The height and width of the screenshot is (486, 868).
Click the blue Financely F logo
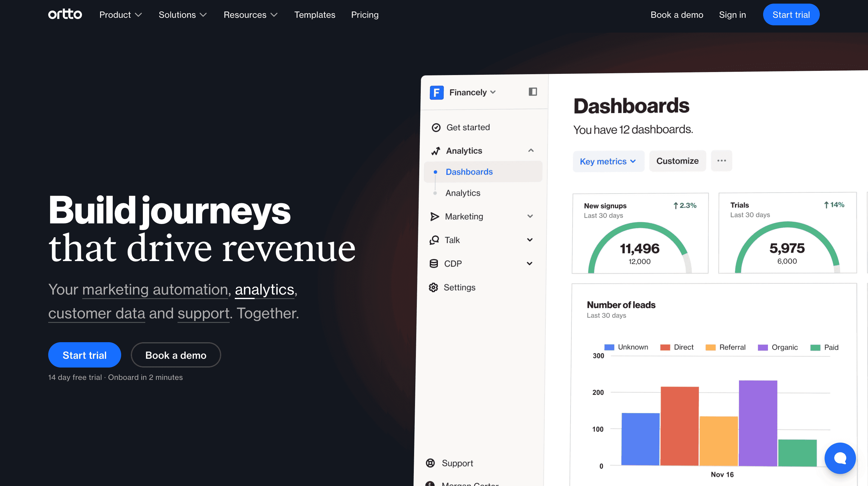[x=436, y=92]
